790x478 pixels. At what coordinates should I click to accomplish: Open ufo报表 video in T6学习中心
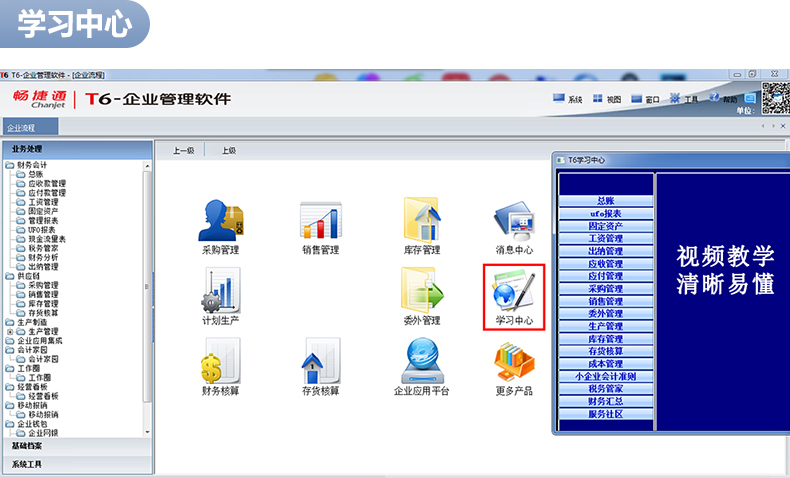pyautogui.click(x=606, y=213)
